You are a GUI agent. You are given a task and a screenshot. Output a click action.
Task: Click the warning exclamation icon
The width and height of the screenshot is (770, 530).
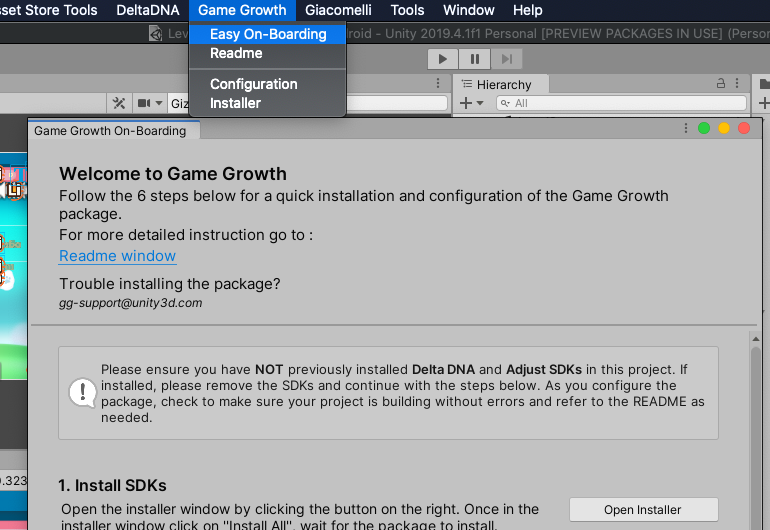coord(82,392)
